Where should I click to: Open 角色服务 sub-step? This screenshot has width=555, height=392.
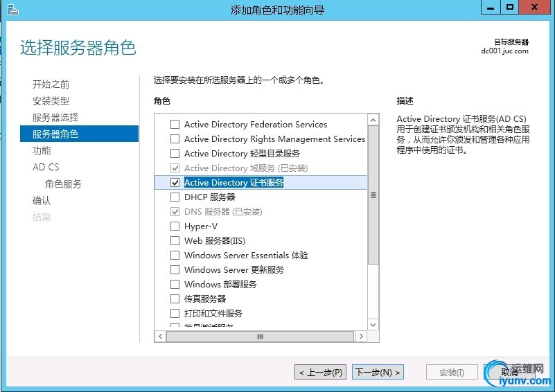pyautogui.click(x=63, y=184)
